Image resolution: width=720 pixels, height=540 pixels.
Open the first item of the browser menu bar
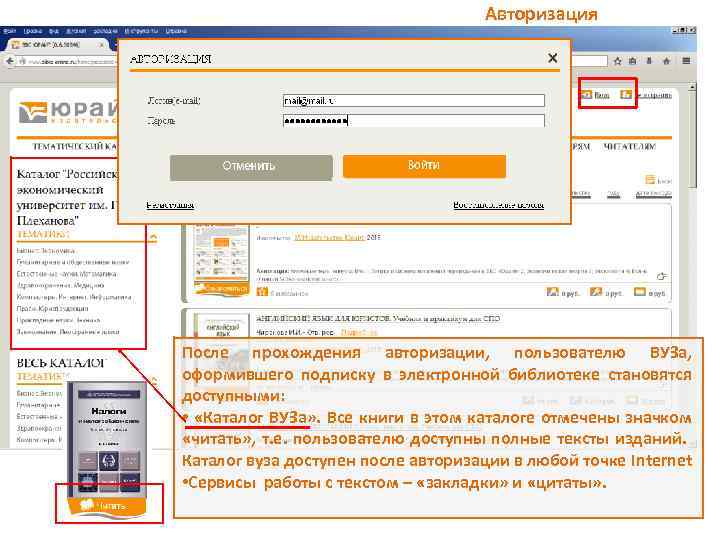pos(9,31)
